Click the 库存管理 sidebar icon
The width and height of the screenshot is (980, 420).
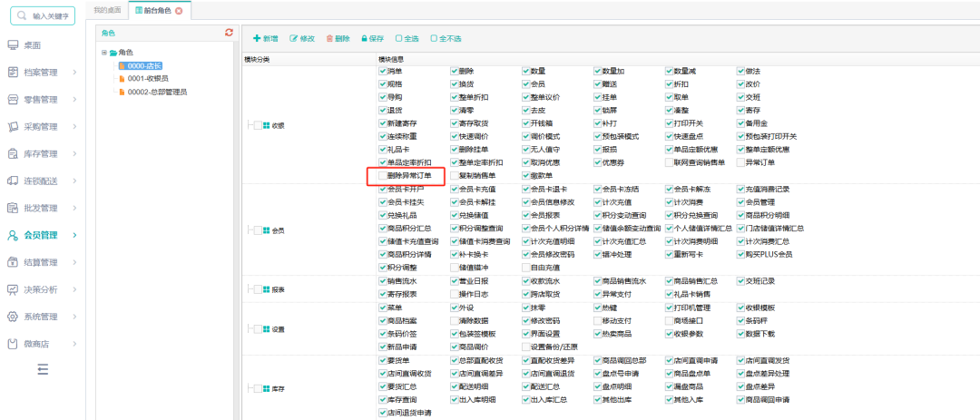13,153
